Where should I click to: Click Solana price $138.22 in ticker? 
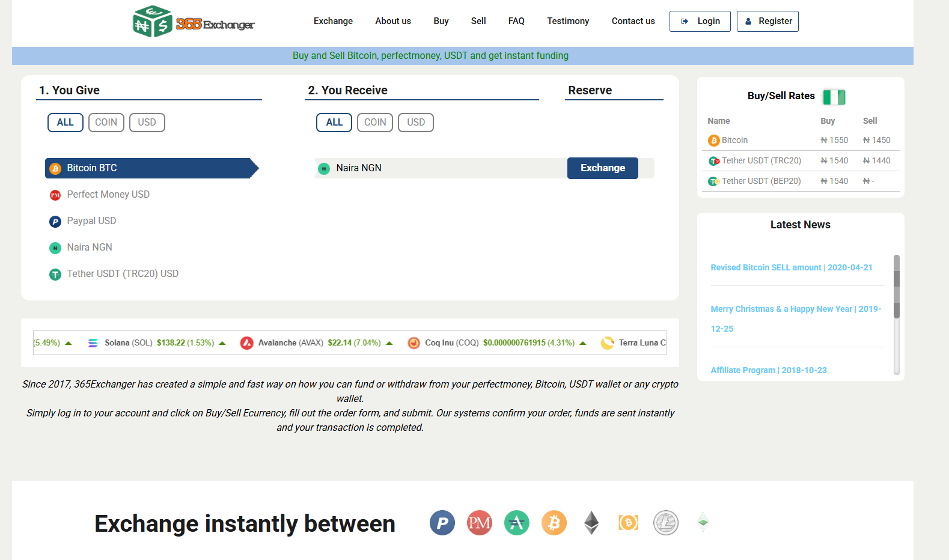coord(171,343)
